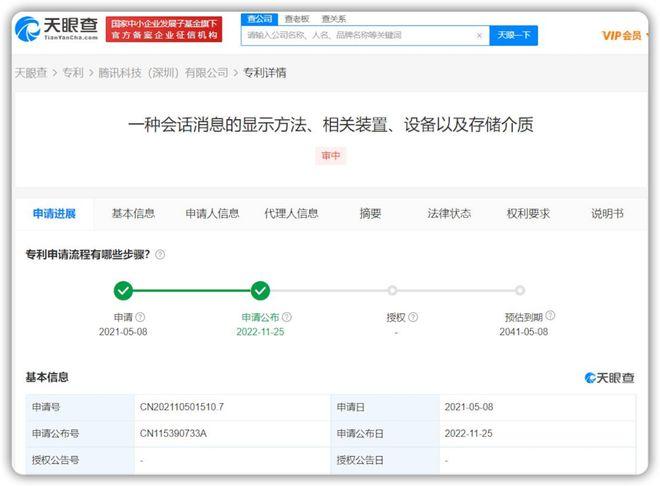Image resolution: width=660 pixels, height=486 pixels.
Task: Click the patent title heading text
Action: click(330, 125)
